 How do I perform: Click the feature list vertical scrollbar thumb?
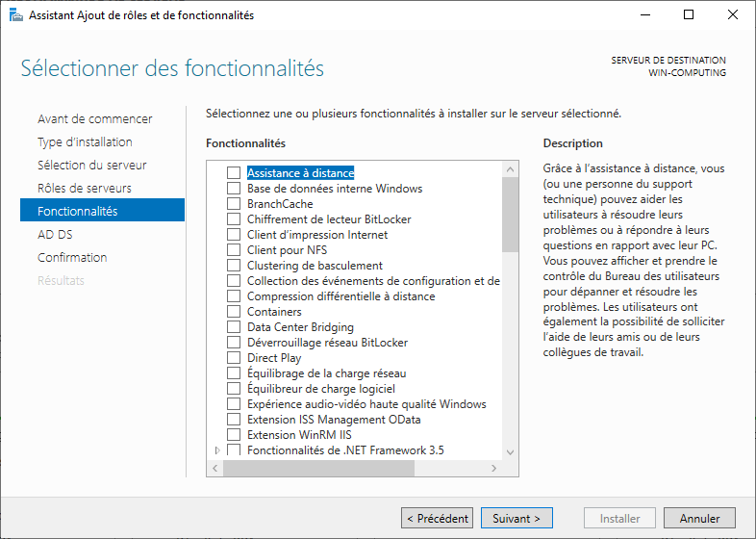click(x=511, y=214)
